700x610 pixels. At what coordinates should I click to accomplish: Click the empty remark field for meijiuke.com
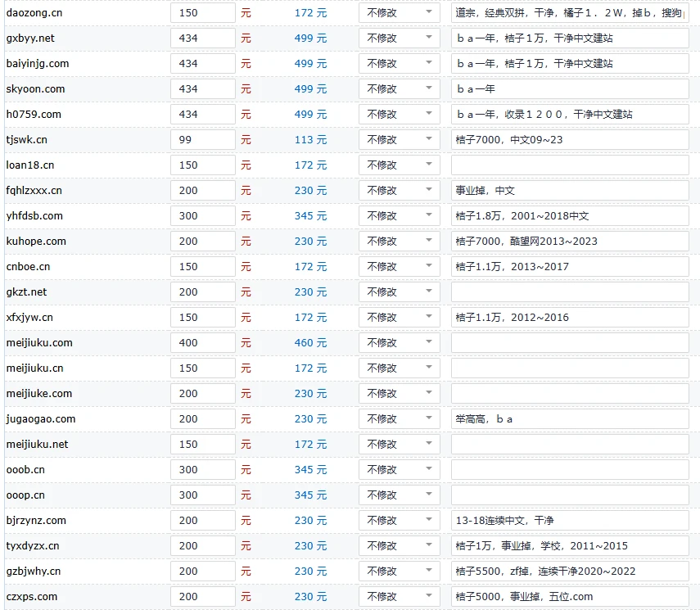(x=569, y=393)
